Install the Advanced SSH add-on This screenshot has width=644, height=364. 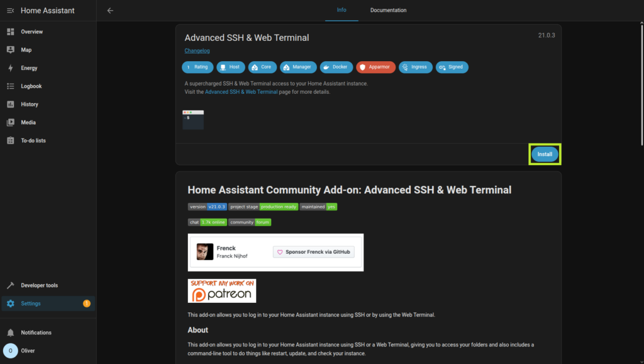tap(545, 154)
